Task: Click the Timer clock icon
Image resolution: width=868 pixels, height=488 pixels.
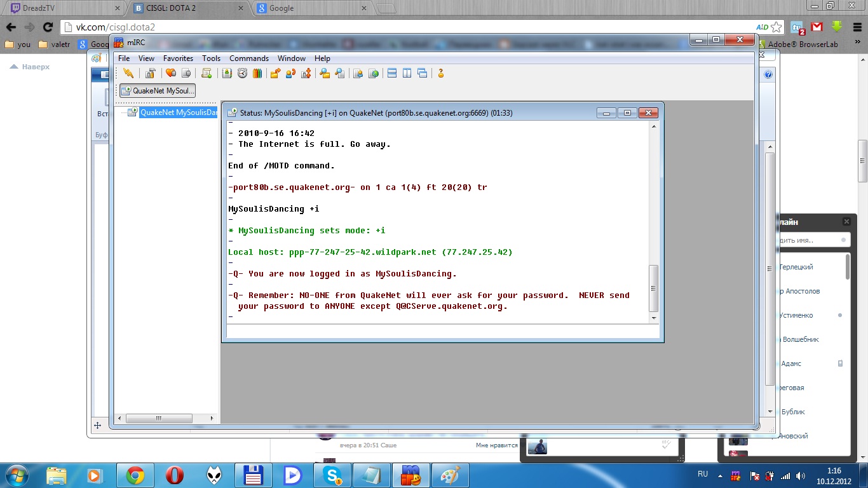Action: (x=242, y=73)
